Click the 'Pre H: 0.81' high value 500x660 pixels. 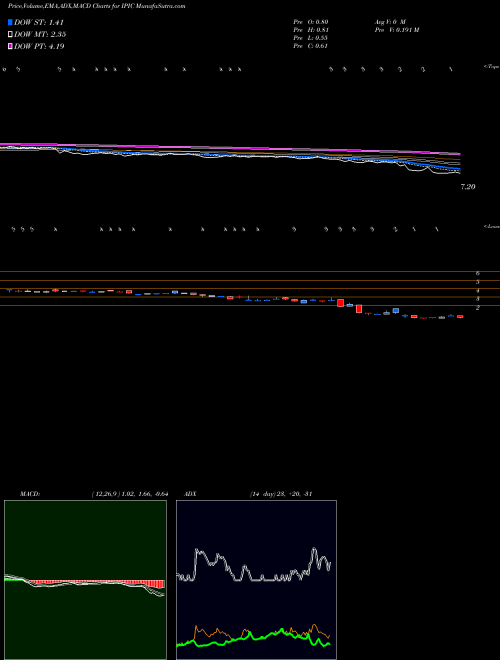(x=311, y=30)
